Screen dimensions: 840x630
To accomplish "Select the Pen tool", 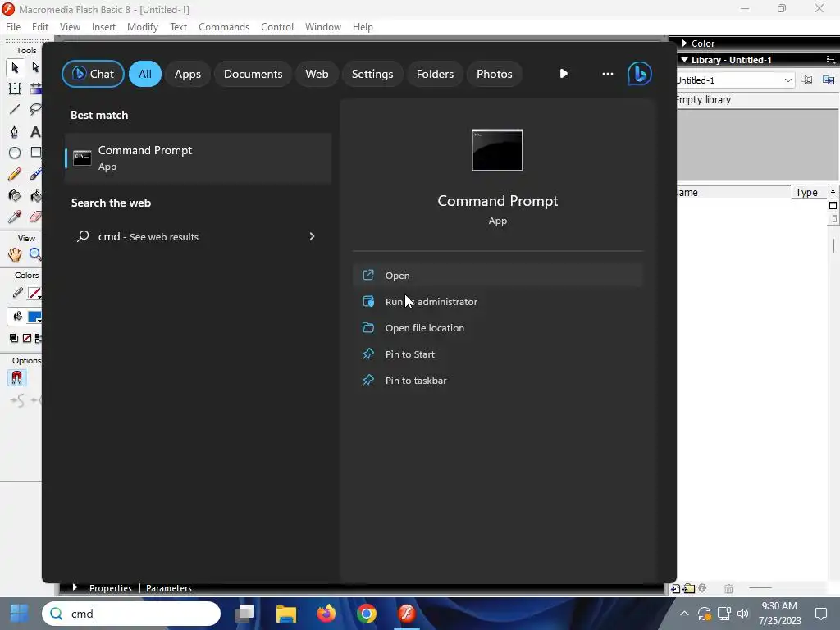I will click(x=15, y=131).
